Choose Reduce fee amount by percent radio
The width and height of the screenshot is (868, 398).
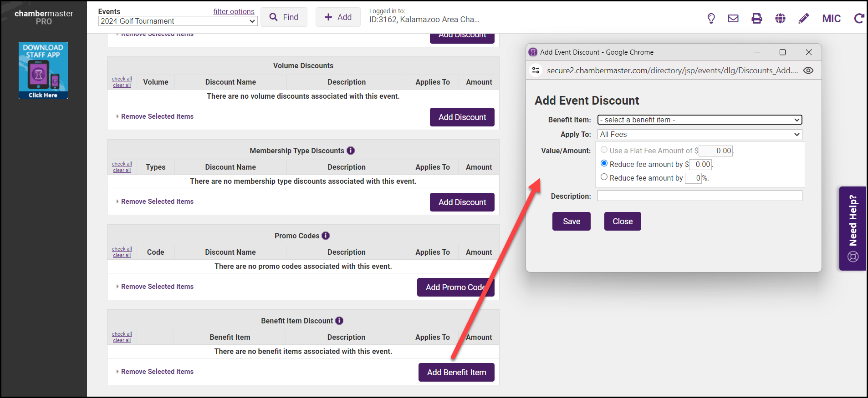604,177
